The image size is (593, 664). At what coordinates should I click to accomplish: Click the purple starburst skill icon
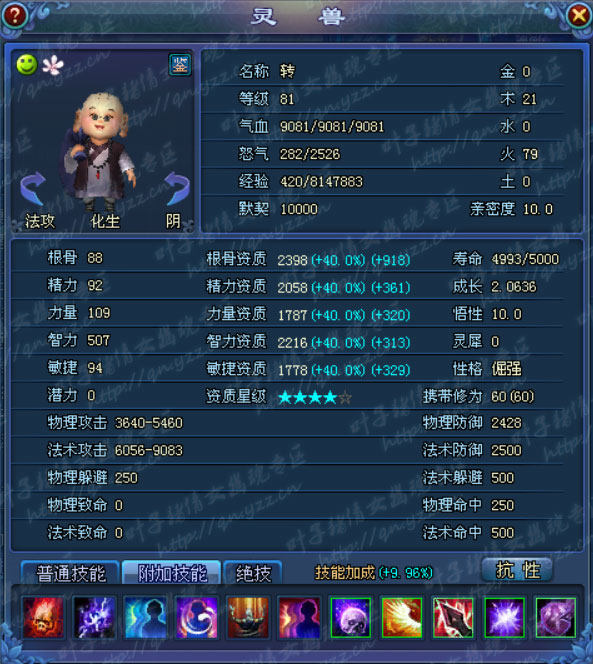504,617
